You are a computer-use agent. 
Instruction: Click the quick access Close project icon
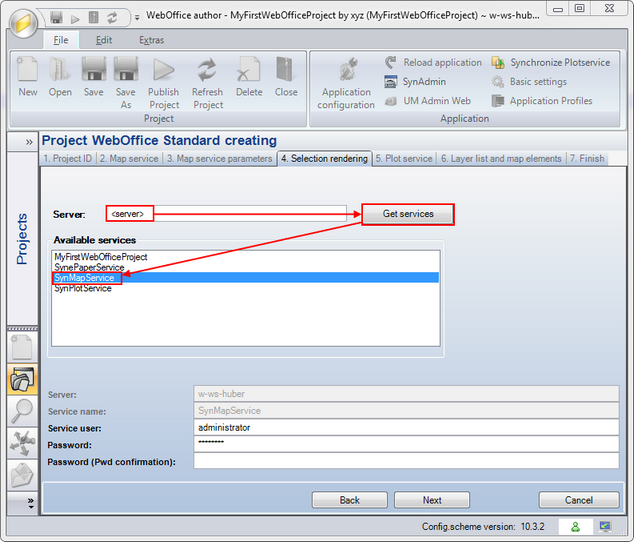(x=93, y=17)
